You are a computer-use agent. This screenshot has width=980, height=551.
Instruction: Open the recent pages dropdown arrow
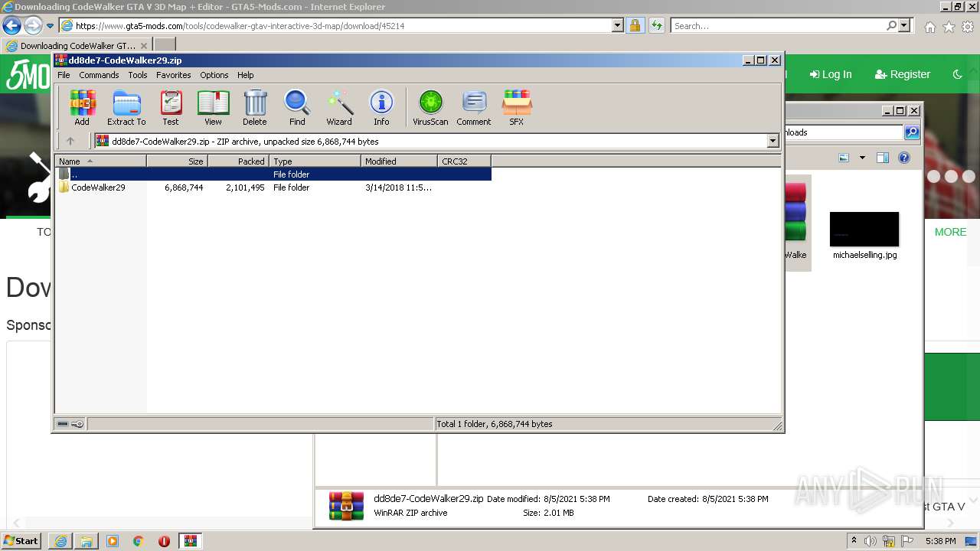pyautogui.click(x=50, y=25)
